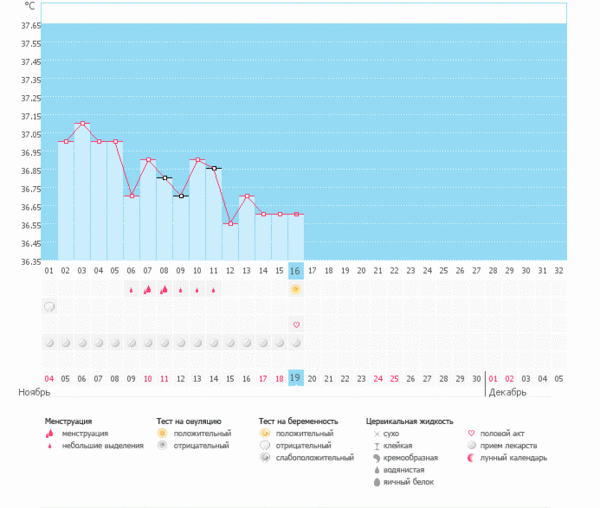Image resolution: width=600 pixels, height=508 pixels.
Task: Click the 'Ноябрь' month label
Action: point(34,393)
